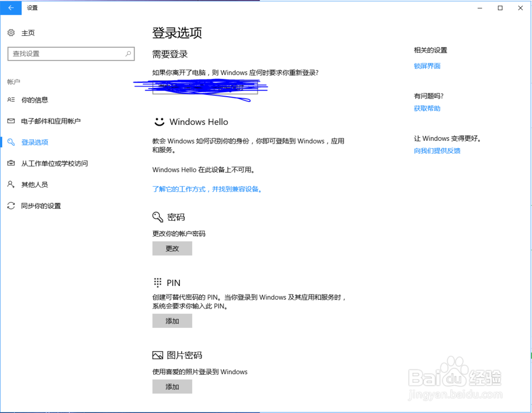The image size is (532, 413).
Task: Open 你的信息 in sidebar
Action: (35, 100)
